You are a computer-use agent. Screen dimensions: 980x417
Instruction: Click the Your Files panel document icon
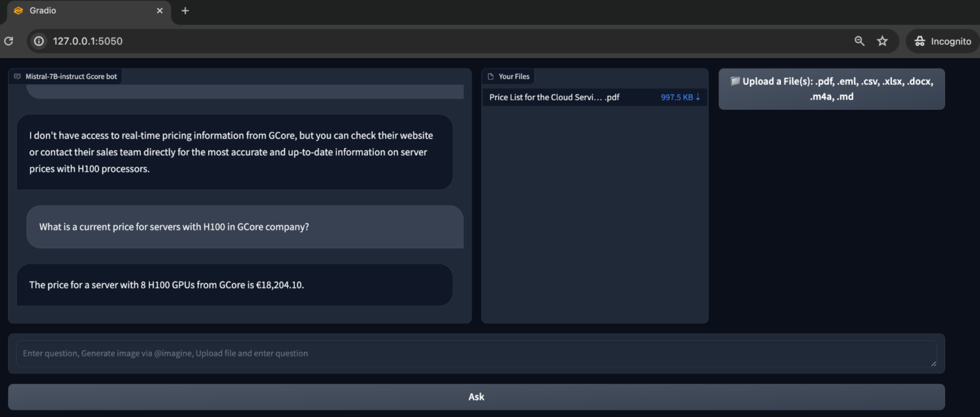pos(491,77)
